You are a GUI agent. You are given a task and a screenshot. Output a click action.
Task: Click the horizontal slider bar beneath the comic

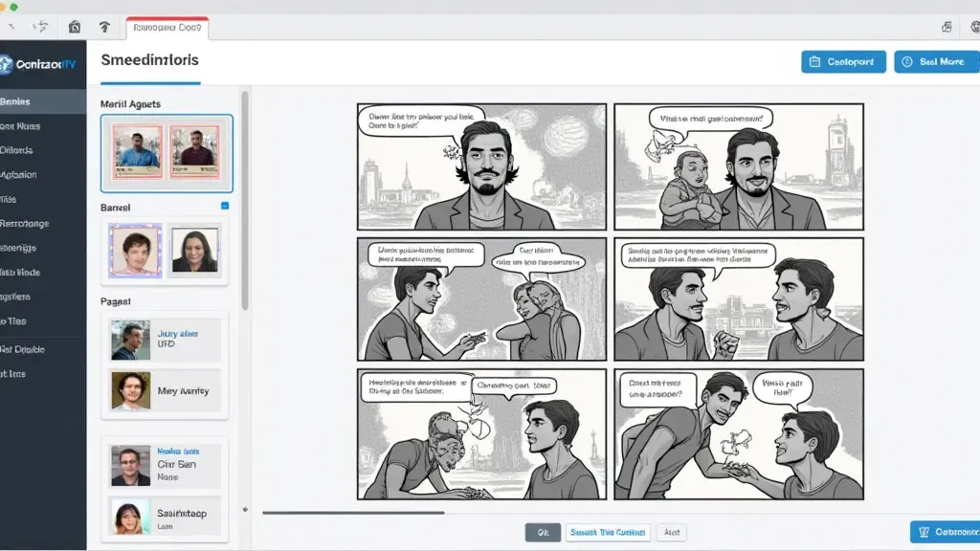354,514
